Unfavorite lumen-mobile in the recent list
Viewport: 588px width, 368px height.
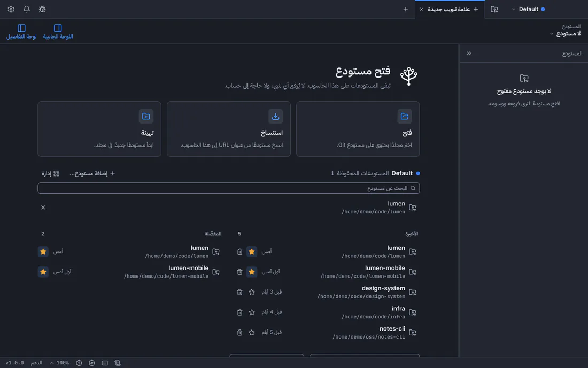[x=252, y=272]
